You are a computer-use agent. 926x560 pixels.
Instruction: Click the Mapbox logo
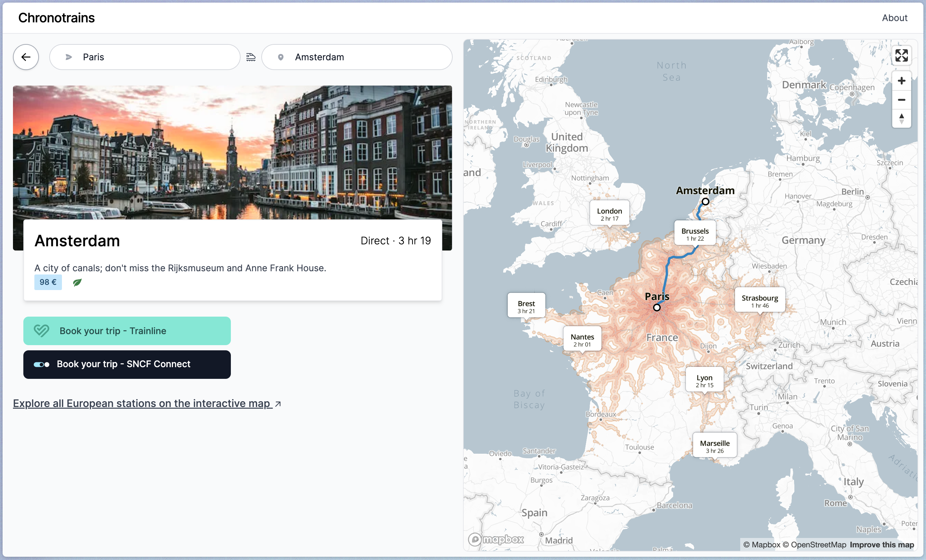click(x=496, y=540)
